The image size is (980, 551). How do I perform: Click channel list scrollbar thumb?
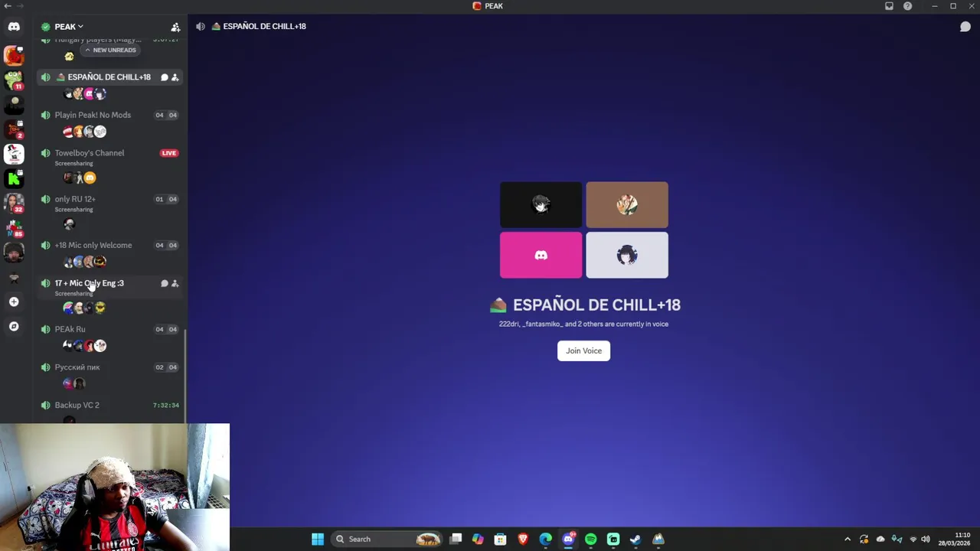click(186, 375)
